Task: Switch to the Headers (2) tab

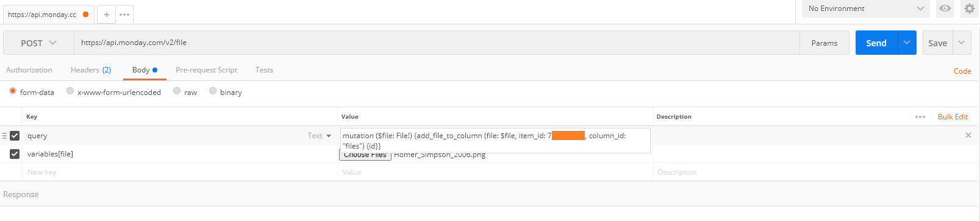Action: point(91,70)
